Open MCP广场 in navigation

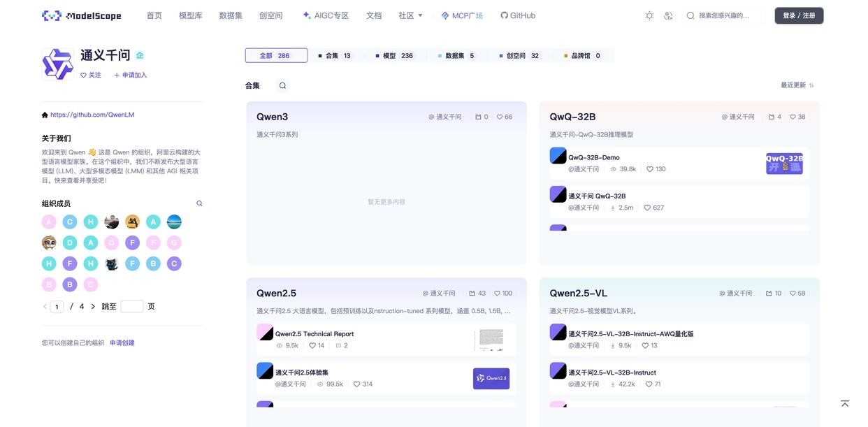[x=462, y=15]
